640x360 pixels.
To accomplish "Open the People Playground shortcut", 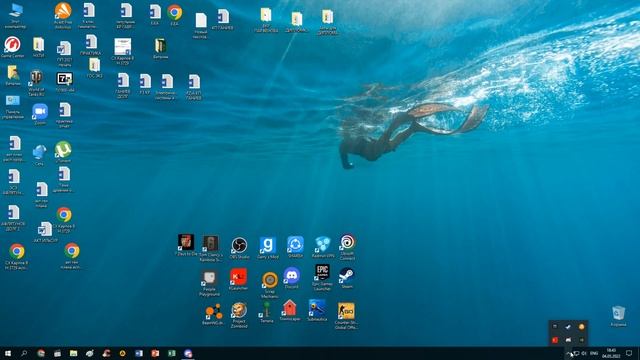I will click(x=209, y=283).
